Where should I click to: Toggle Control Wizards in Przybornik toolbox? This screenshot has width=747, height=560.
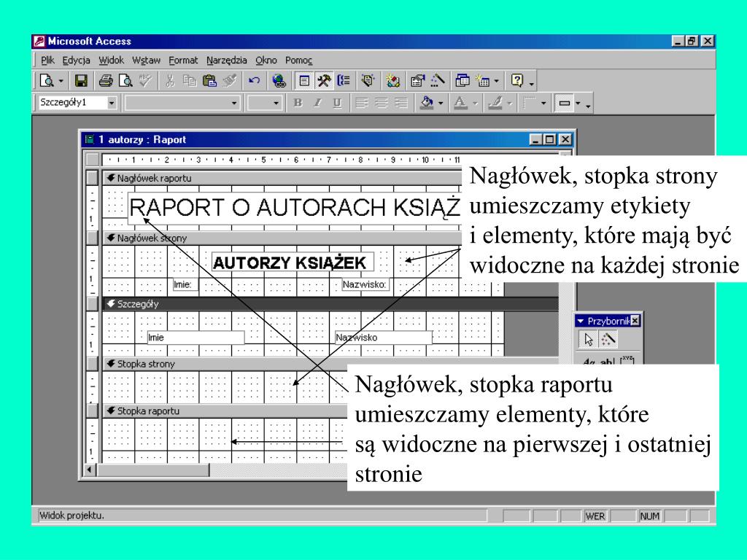[608, 340]
